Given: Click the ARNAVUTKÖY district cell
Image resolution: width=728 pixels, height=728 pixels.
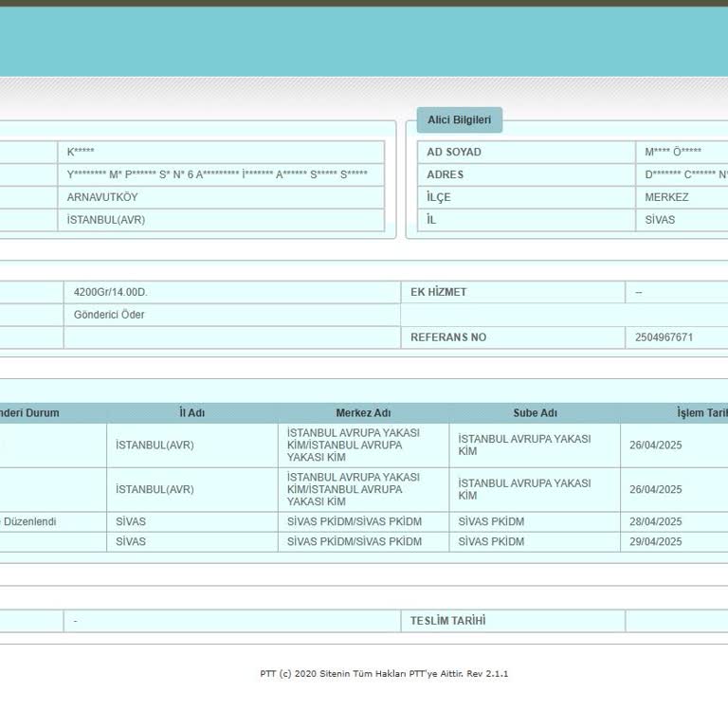Looking at the screenshot, I should 102,197.
